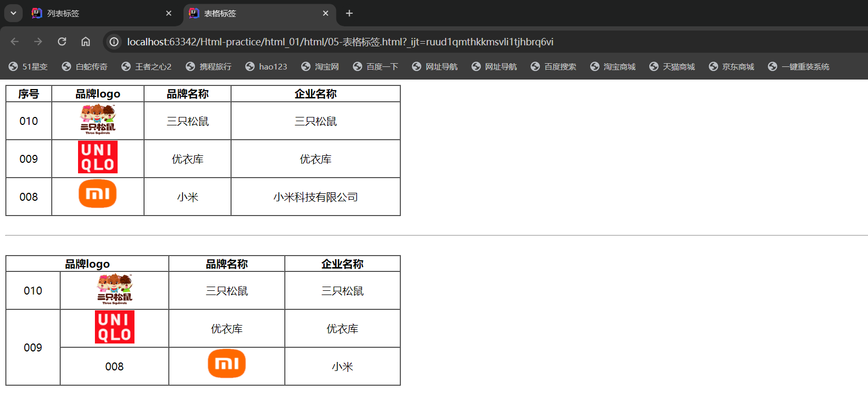Click 小米 cell in the second table
The width and height of the screenshot is (868, 412).
pos(342,367)
